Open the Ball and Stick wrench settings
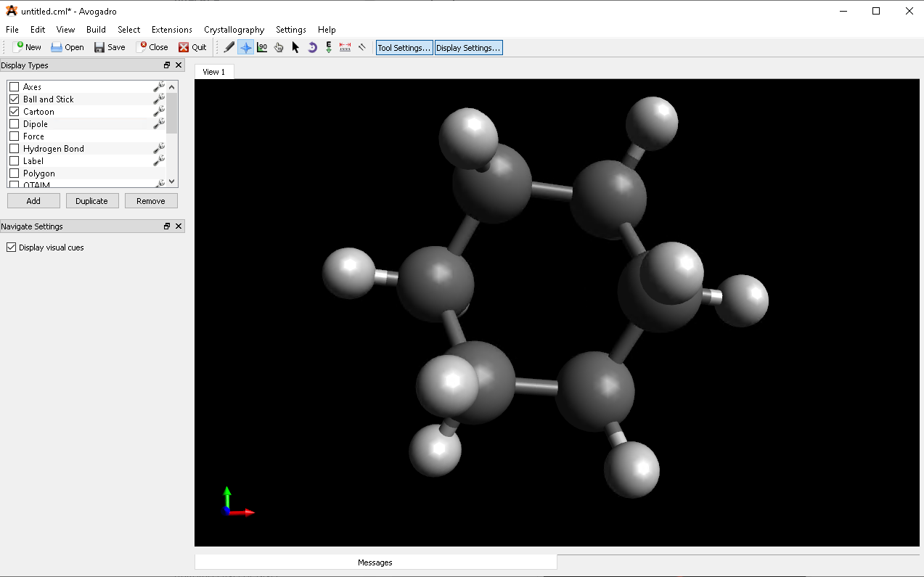Viewport: 924px width, 577px height. click(158, 99)
